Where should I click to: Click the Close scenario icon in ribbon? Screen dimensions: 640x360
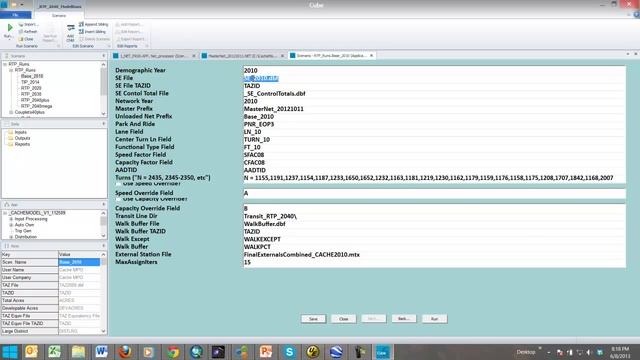tap(21, 39)
